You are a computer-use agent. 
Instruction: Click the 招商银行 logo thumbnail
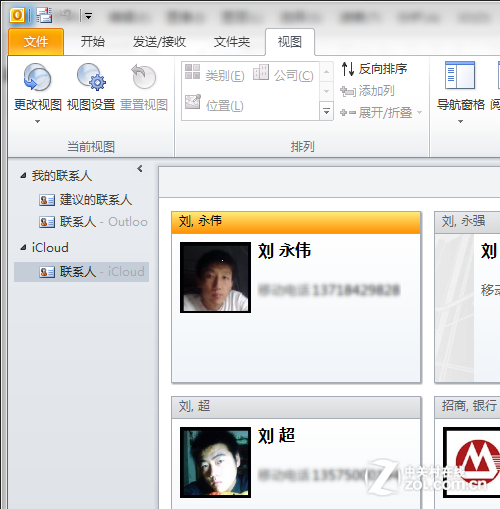point(472,462)
